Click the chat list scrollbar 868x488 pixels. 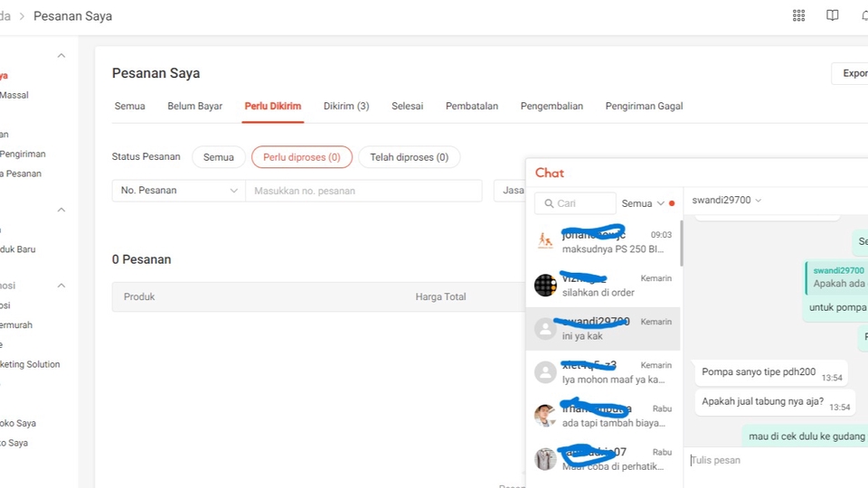pos(682,243)
